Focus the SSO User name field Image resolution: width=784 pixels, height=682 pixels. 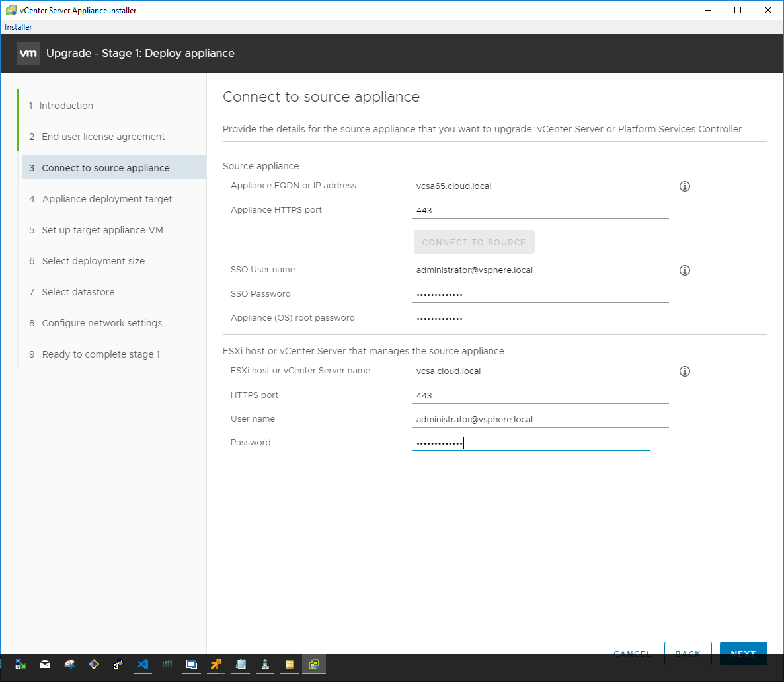[541, 270]
